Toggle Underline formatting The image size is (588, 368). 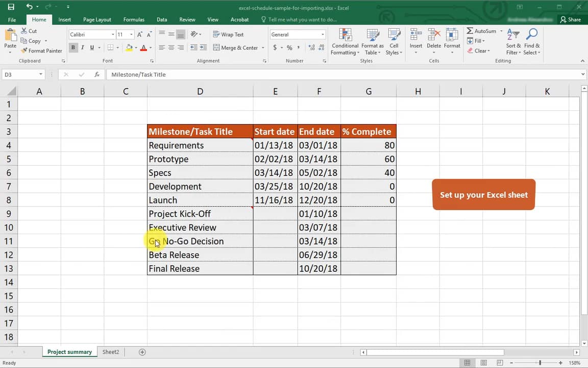tap(92, 48)
